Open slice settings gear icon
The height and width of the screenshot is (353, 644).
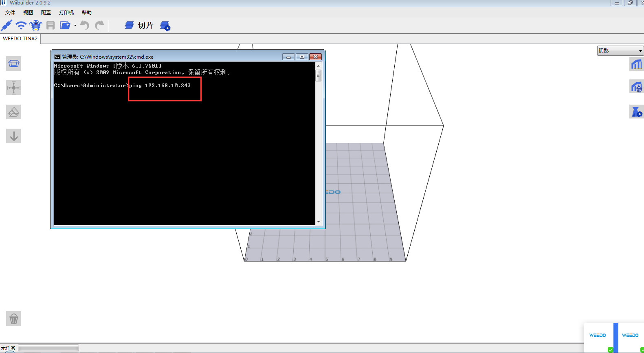click(x=165, y=26)
